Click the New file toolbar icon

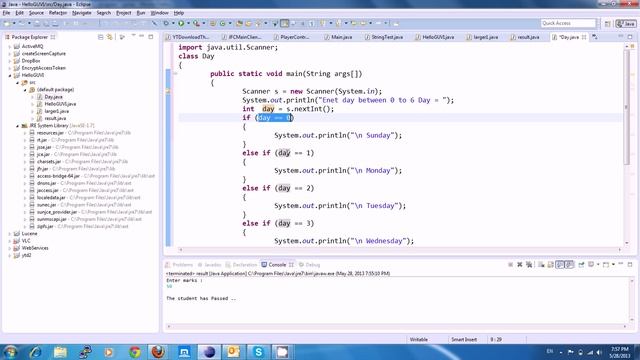7,23
